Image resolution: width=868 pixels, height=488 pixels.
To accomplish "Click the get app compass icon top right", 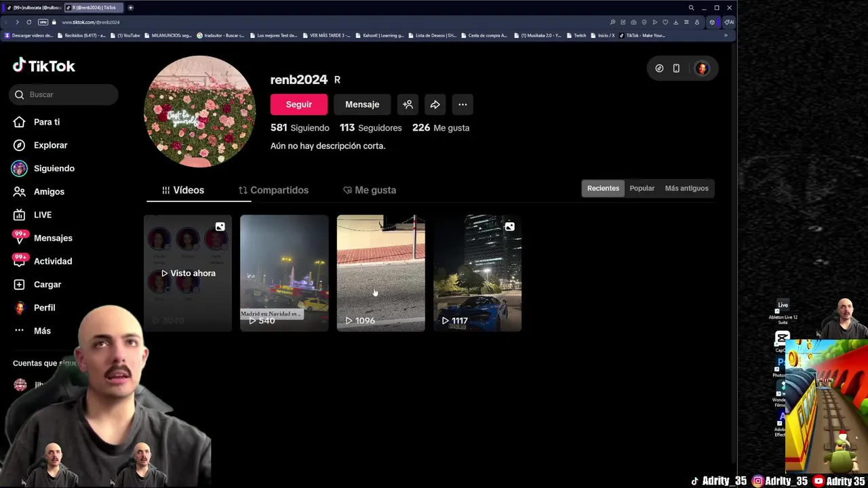I will click(x=659, y=68).
